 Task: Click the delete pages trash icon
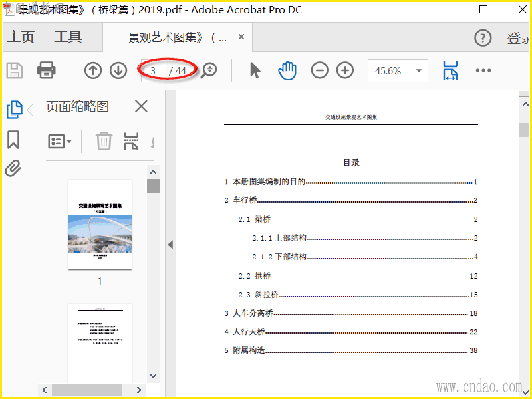coord(104,141)
